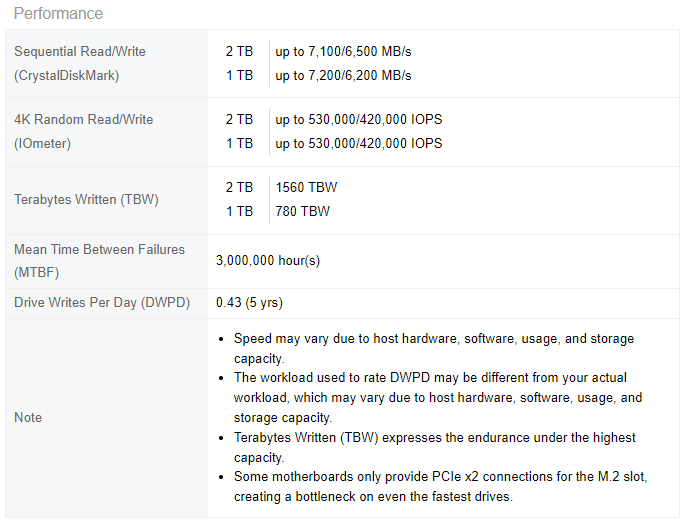
Task: Click the note starting "Speed may vary"
Action: point(433,348)
